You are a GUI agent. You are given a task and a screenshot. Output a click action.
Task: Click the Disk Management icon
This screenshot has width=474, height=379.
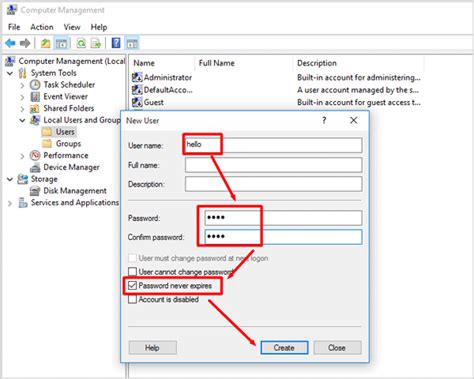[35, 191]
